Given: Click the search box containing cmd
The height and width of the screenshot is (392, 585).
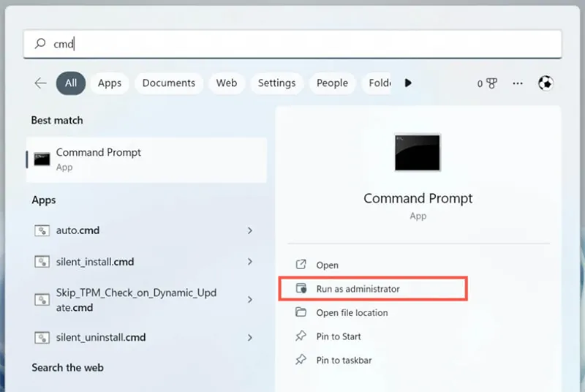Looking at the screenshot, I should click(x=292, y=44).
